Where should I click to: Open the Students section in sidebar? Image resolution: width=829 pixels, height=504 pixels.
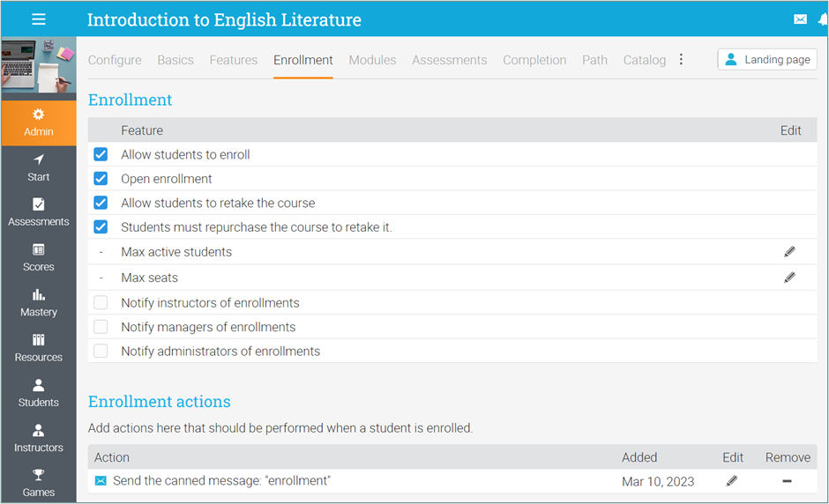coord(39,393)
